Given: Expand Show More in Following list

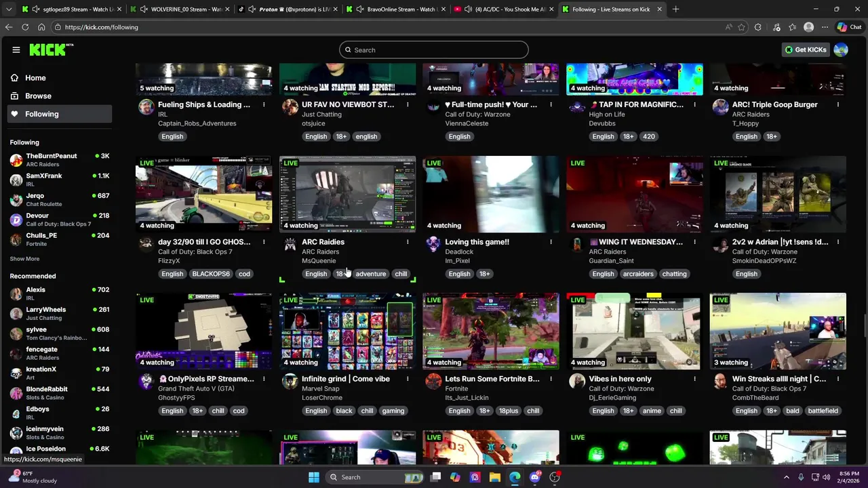Looking at the screenshot, I should 24,259.
